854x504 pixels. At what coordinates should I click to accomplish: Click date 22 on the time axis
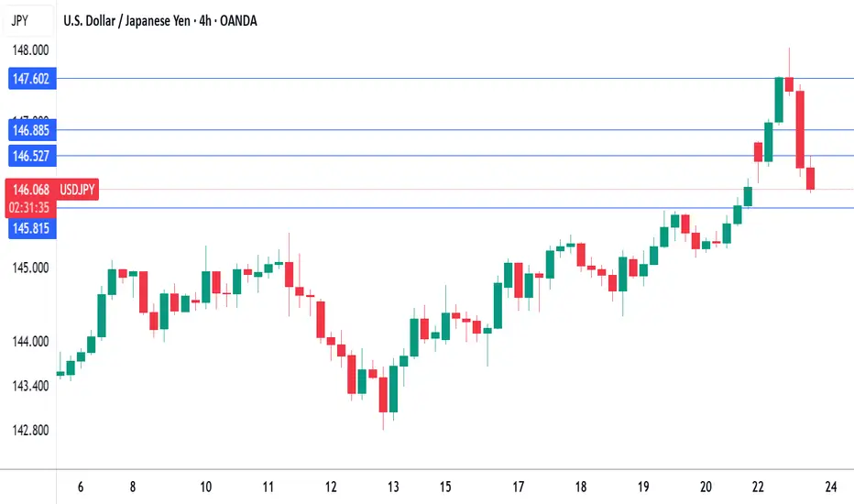pos(758,487)
